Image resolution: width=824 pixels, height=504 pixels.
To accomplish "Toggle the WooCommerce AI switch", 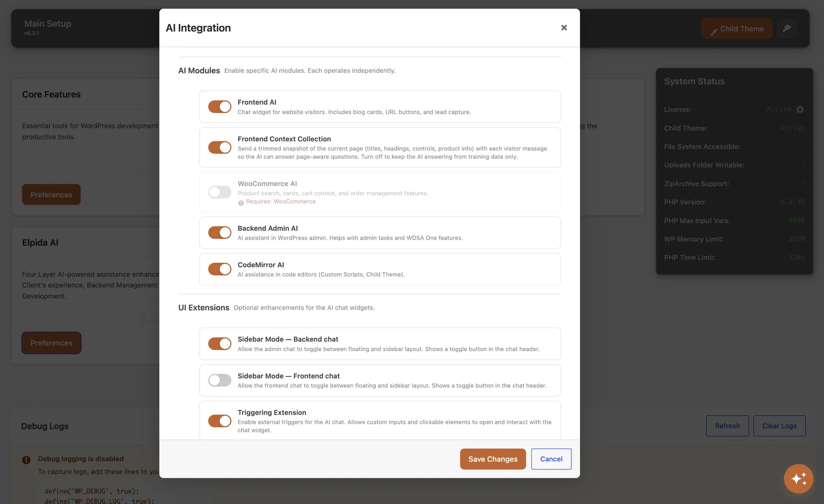I will 220,192.
